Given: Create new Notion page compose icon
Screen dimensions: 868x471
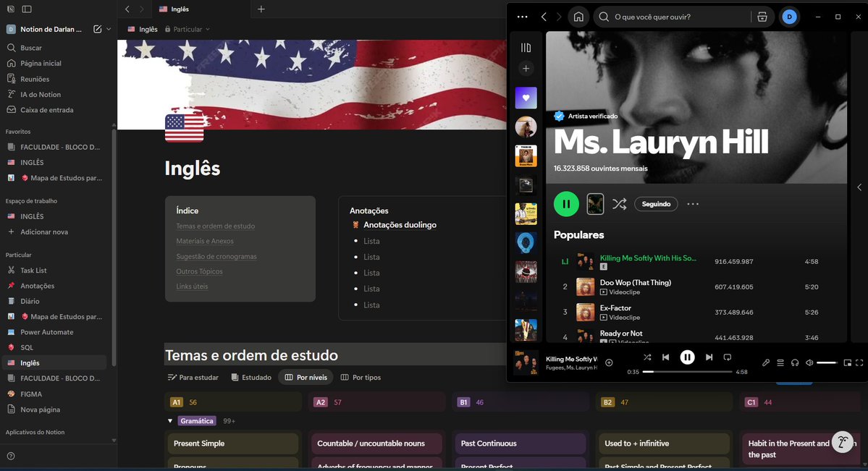Looking at the screenshot, I should click(98, 29).
